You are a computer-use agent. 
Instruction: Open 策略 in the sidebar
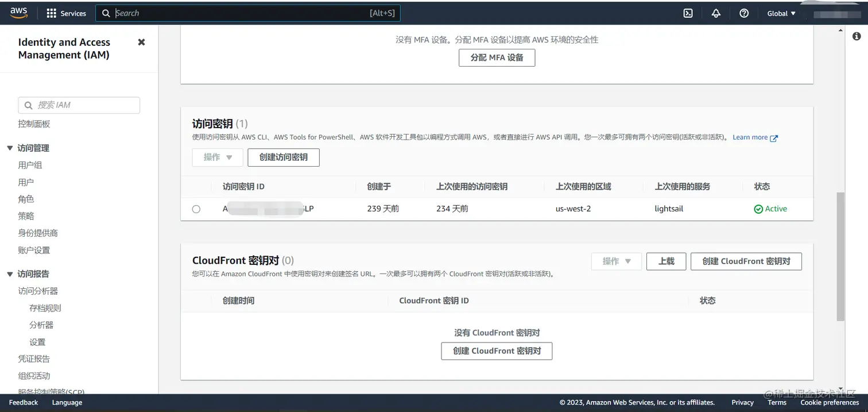point(26,216)
